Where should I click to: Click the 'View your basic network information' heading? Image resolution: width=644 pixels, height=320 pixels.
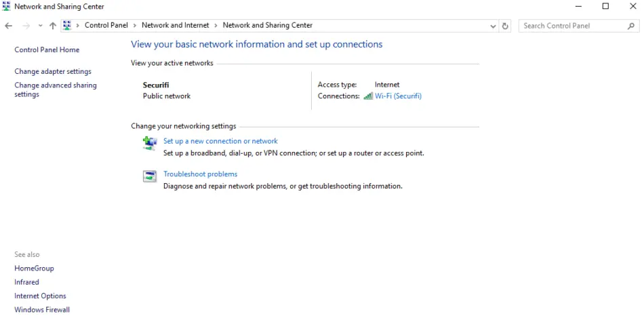(x=257, y=44)
